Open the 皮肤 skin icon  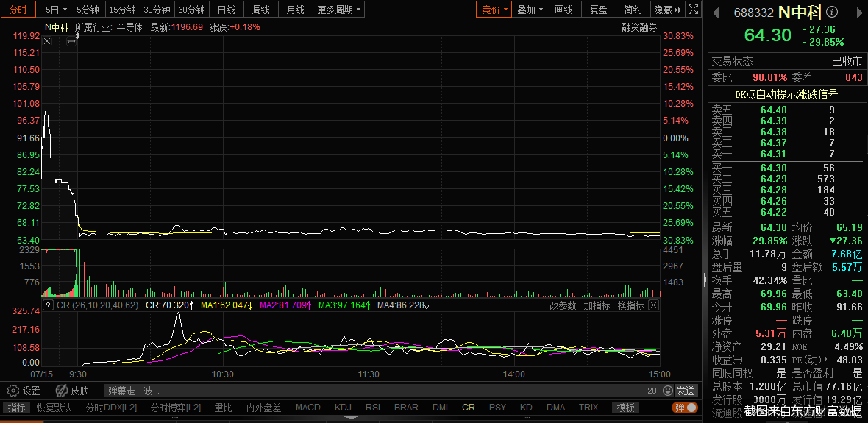tap(73, 391)
